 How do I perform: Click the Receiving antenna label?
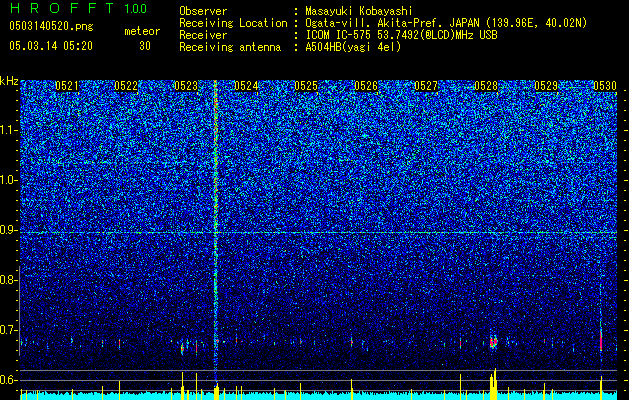tap(230, 47)
